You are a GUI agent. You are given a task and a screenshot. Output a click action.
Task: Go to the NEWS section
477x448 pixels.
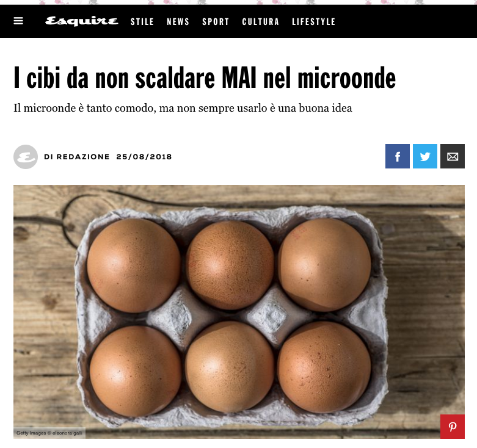coord(178,22)
